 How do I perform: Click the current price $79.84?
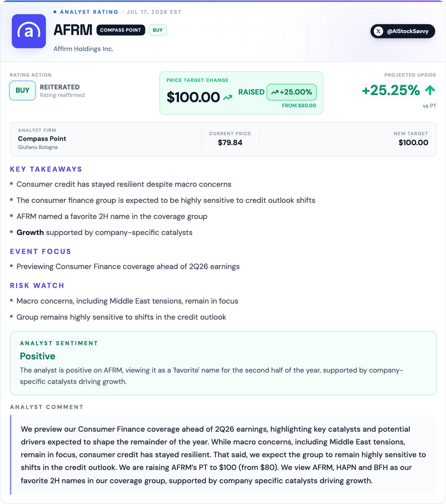coord(230,143)
